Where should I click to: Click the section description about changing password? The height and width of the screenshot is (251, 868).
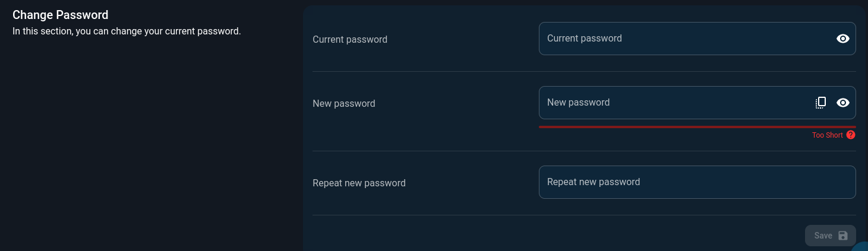pyautogui.click(x=127, y=31)
